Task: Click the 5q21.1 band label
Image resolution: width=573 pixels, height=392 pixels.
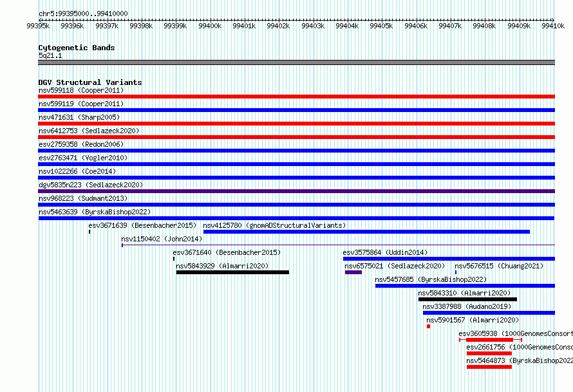Action: coord(50,55)
